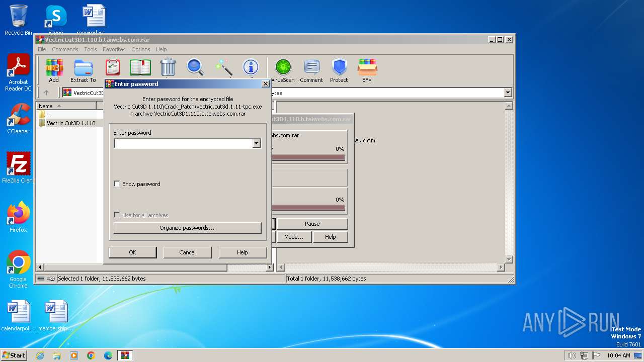Click the Info toolbar icon
The image size is (644, 362).
pyautogui.click(x=251, y=67)
